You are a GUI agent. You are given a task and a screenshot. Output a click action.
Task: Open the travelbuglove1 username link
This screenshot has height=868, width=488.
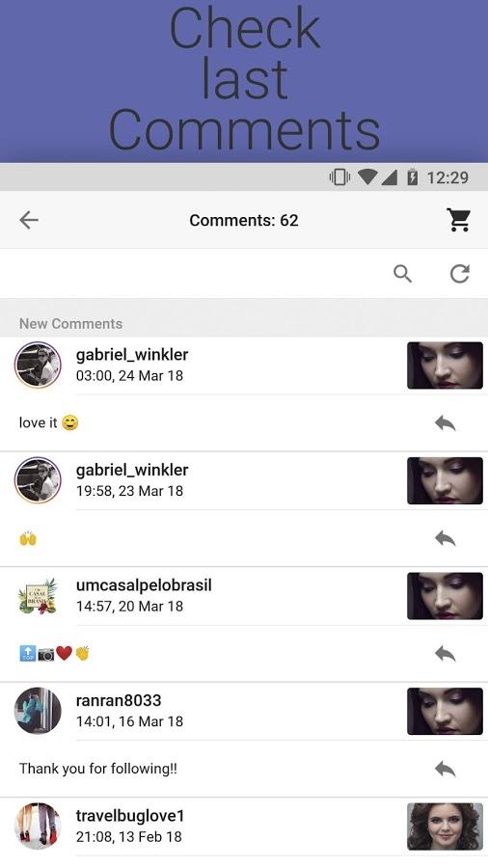(130, 816)
